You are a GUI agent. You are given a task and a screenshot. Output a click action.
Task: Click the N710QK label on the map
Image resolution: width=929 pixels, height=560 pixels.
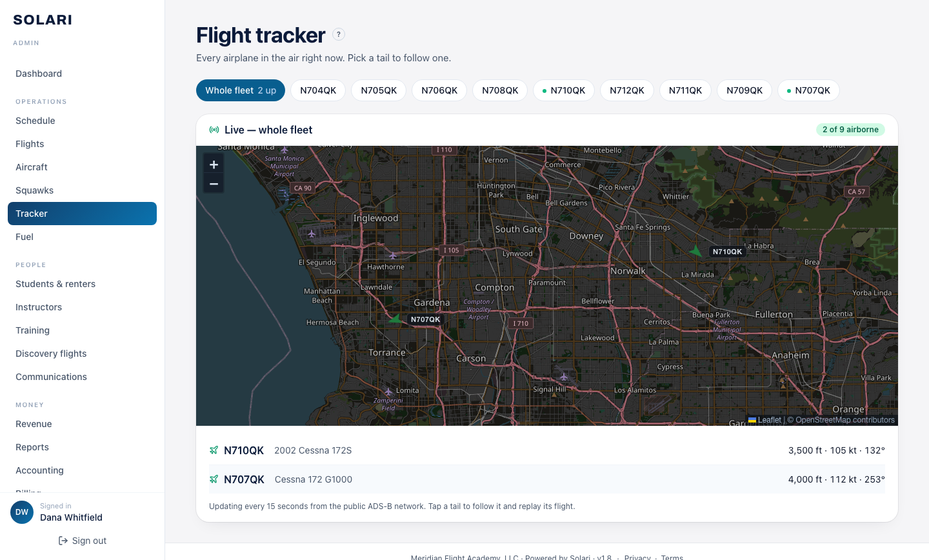pos(727,252)
